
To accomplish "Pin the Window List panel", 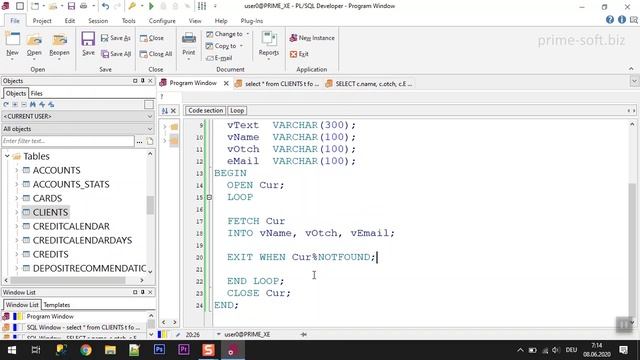I will (x=142, y=292).
